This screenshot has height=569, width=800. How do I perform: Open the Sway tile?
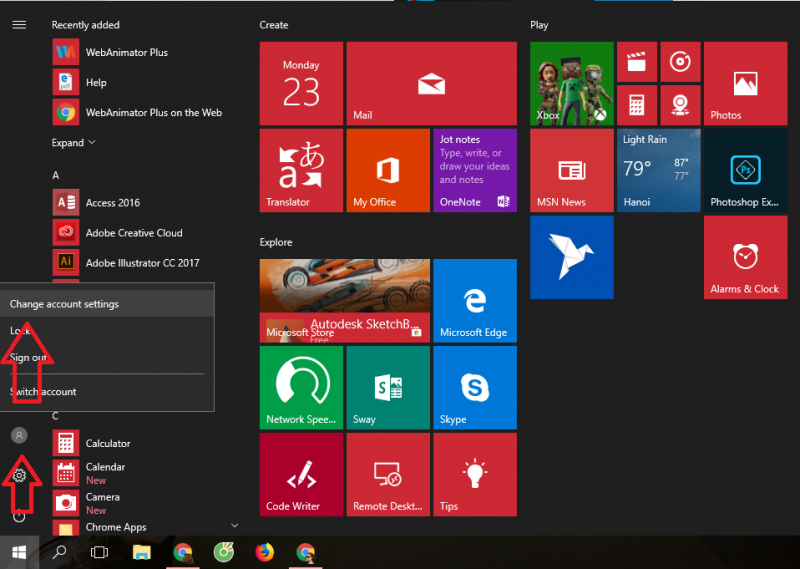(388, 387)
